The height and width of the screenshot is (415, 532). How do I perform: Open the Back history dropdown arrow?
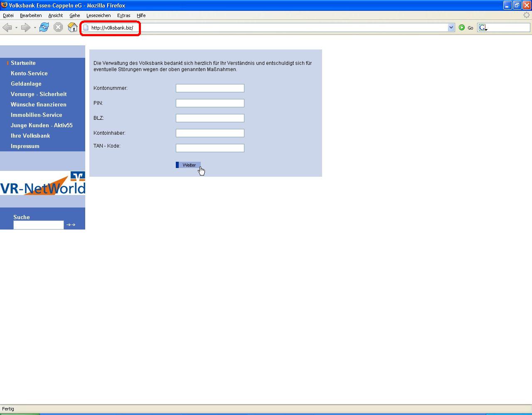[16, 28]
